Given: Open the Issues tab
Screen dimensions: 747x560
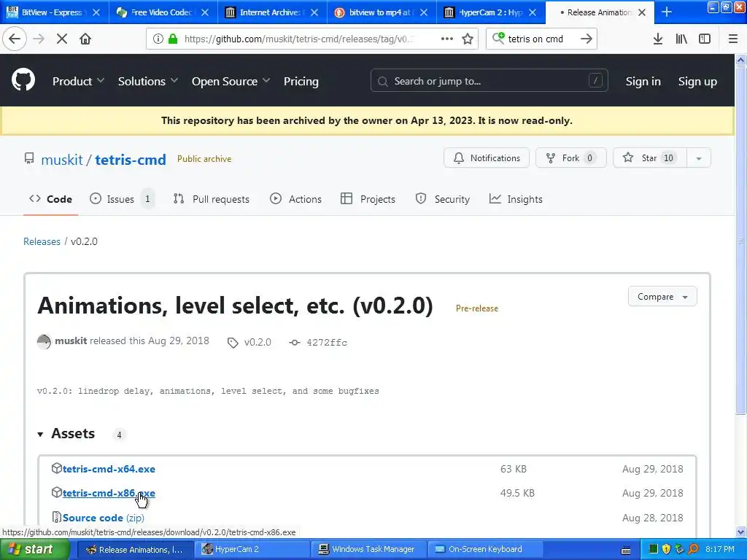Looking at the screenshot, I should (x=121, y=199).
